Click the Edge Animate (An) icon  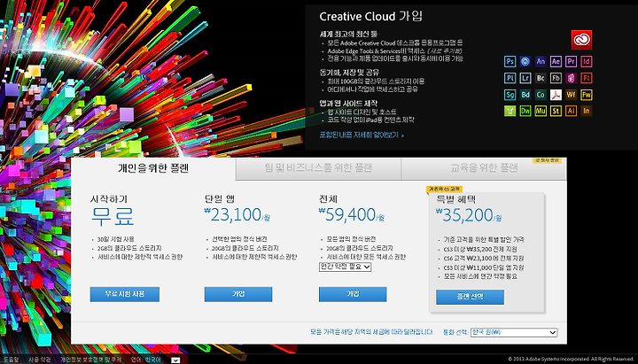541,61
